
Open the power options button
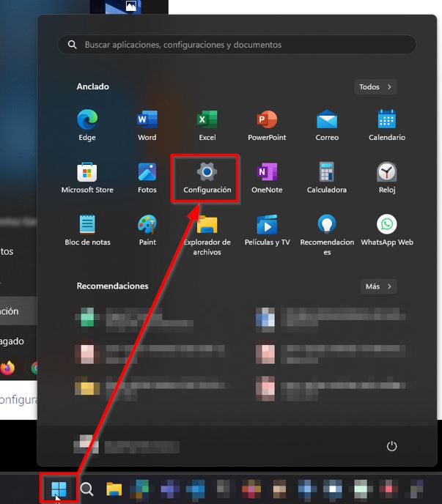[392, 446]
